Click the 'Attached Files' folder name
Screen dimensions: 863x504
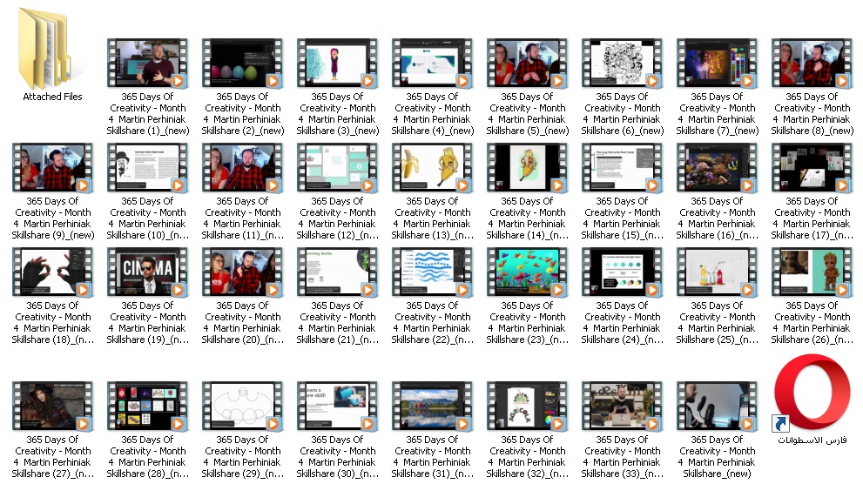[53, 97]
